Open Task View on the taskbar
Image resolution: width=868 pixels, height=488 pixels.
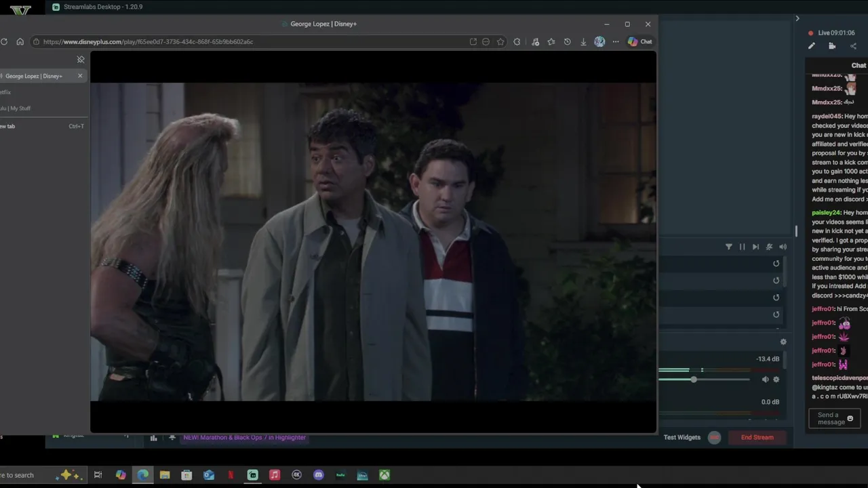click(98, 475)
